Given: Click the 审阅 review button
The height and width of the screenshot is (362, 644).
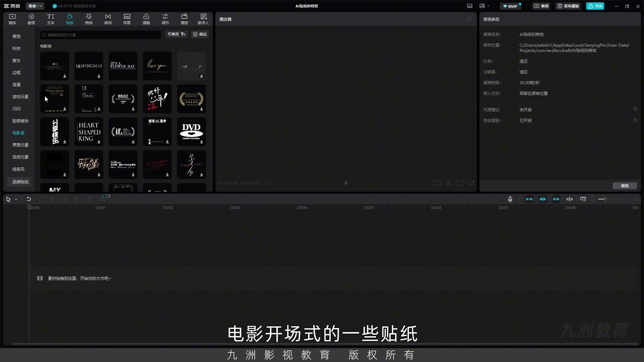Looking at the screenshot, I should click(x=541, y=6).
